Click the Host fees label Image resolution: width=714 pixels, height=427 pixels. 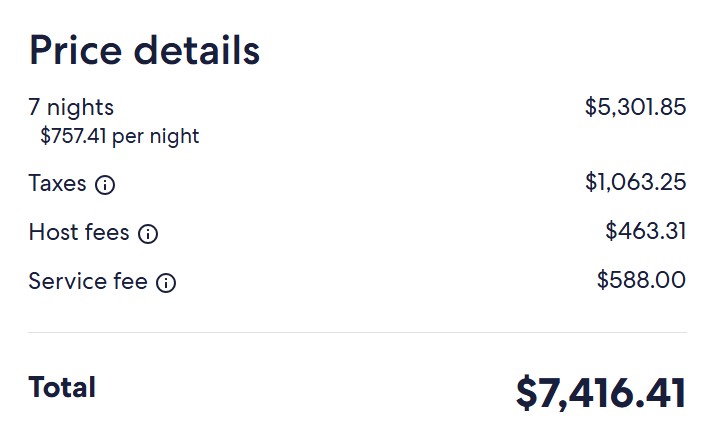pos(79,232)
